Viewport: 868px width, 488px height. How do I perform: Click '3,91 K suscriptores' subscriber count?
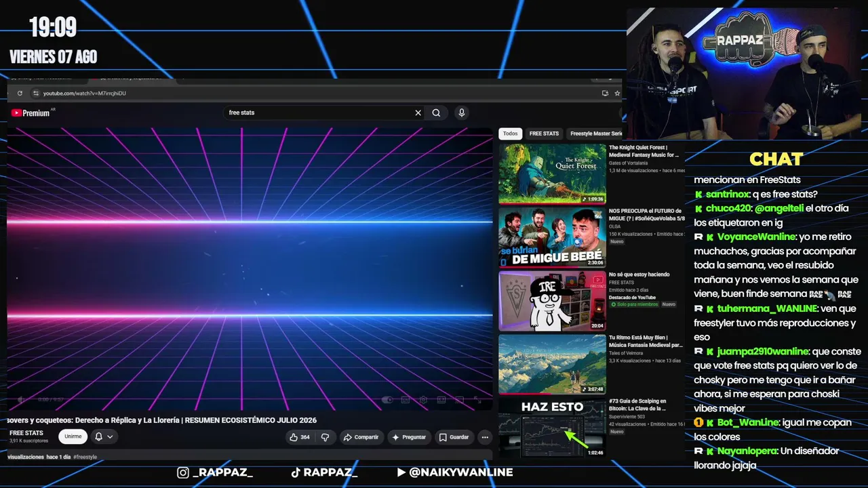pos(29,441)
